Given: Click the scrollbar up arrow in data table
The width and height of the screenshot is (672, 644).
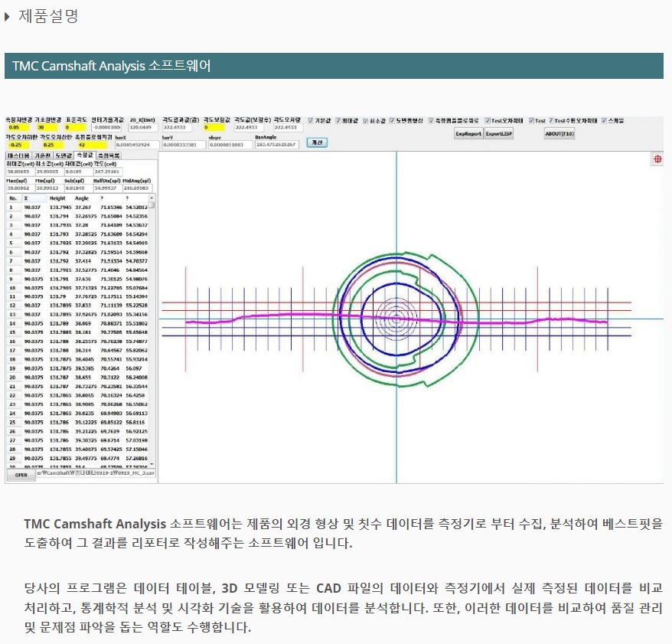Looking at the screenshot, I should pos(152,198).
